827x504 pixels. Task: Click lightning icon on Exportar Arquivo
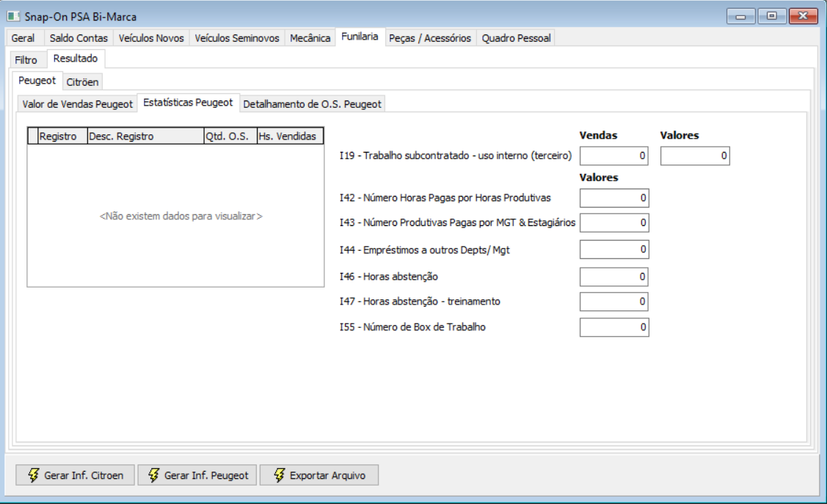point(279,475)
